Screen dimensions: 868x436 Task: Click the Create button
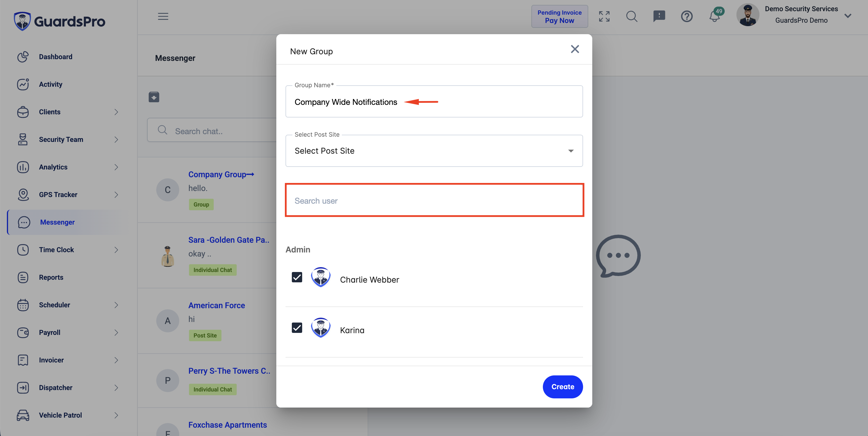pos(563,387)
